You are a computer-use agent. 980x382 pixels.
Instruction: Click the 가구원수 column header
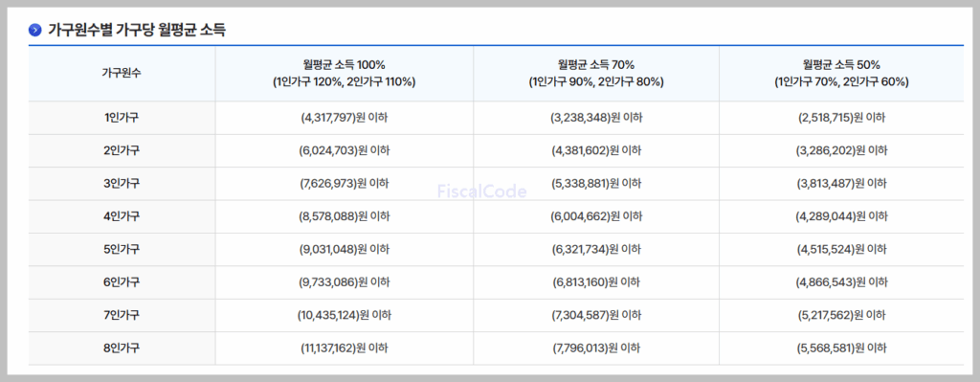coord(122,73)
